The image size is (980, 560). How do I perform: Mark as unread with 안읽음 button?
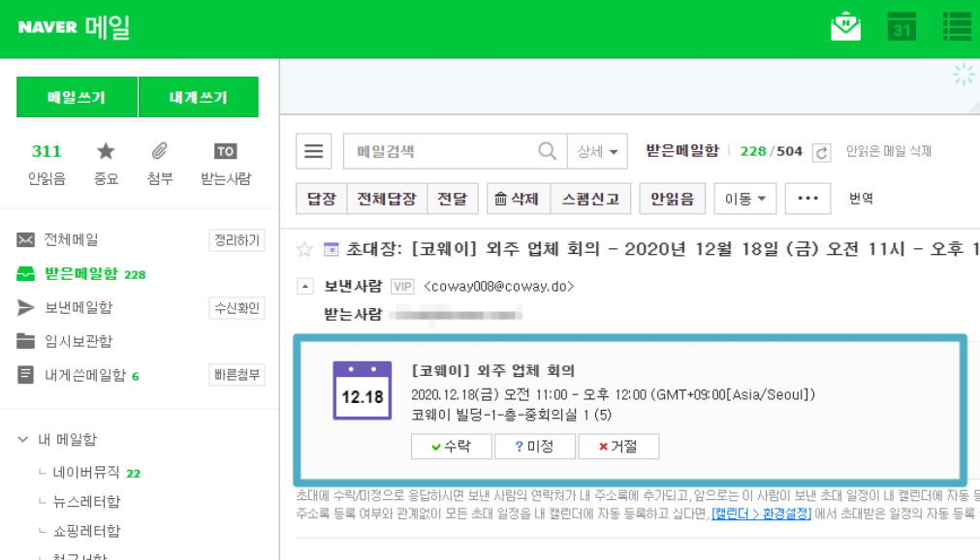(x=672, y=199)
